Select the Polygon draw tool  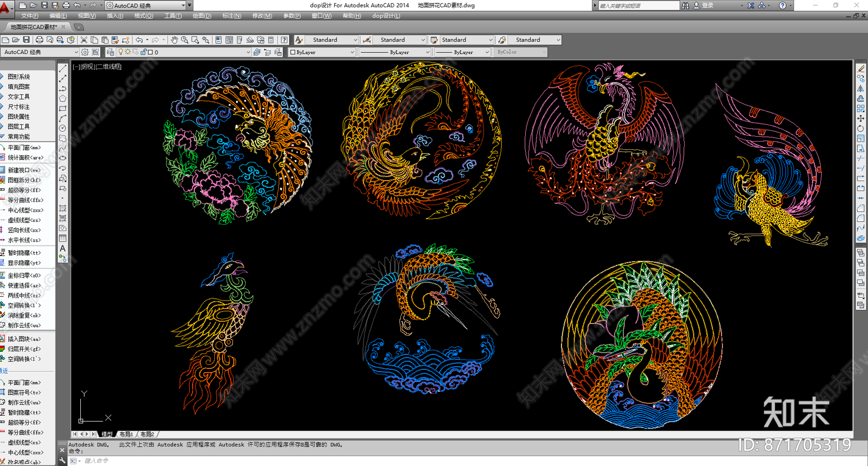(x=63, y=98)
